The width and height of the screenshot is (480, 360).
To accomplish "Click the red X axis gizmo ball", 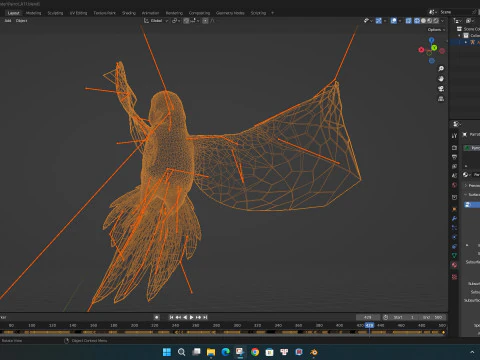I will click(421, 50).
